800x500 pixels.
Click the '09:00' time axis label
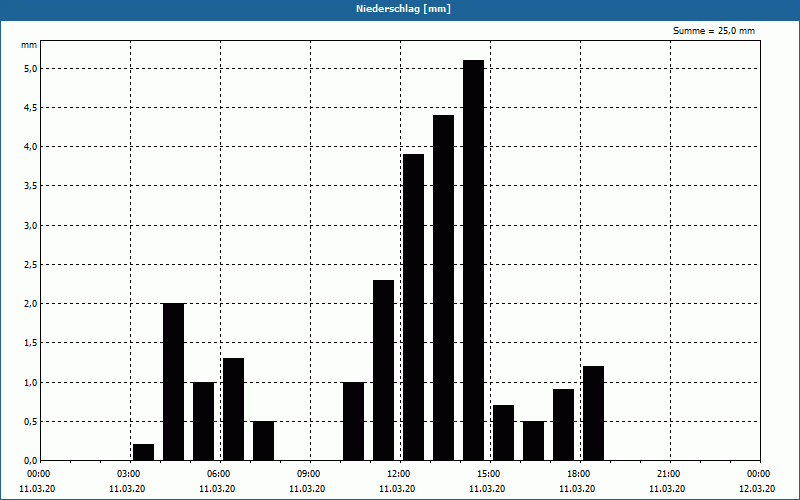coord(311,474)
